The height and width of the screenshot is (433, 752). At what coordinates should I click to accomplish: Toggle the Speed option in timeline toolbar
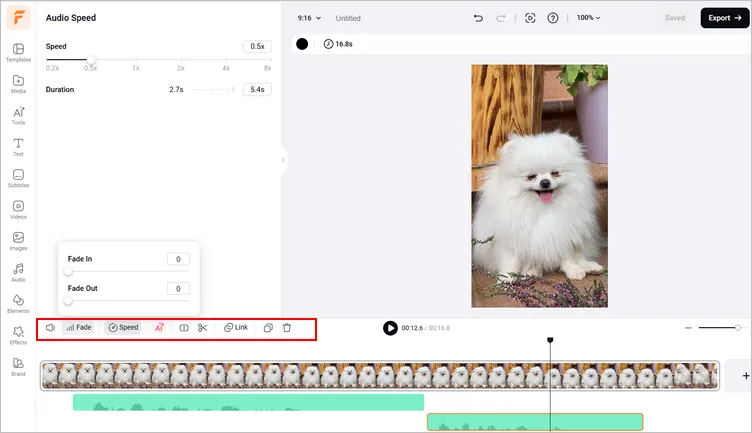123,328
